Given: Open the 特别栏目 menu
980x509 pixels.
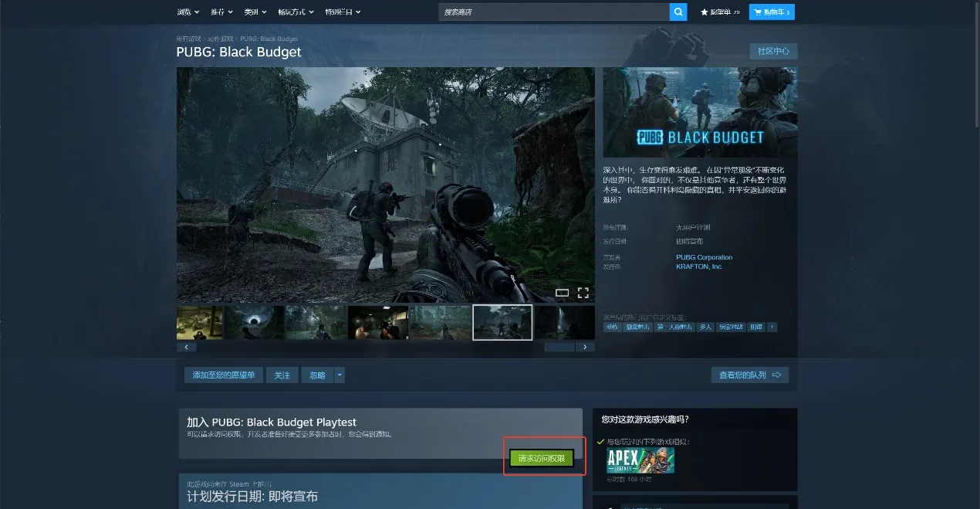Looking at the screenshot, I should [343, 12].
